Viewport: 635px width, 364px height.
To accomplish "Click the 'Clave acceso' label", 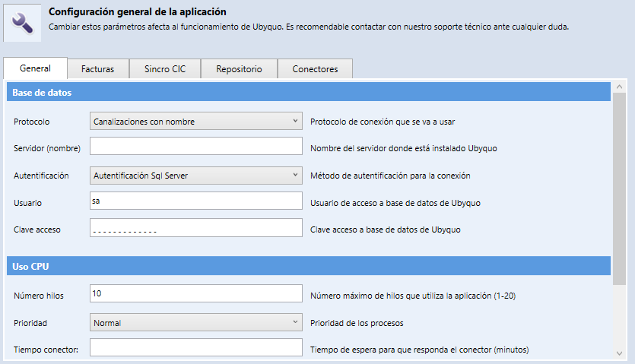I will pos(37,229).
